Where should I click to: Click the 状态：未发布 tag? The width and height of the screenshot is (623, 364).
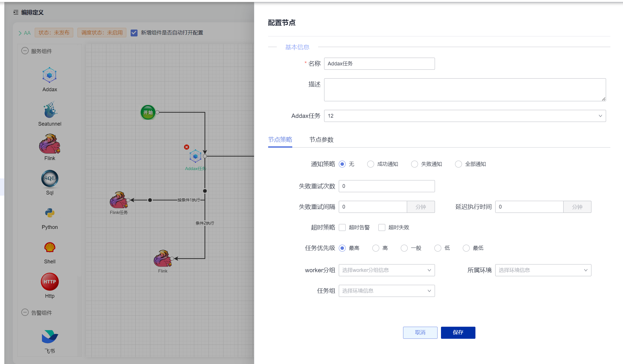54,33
